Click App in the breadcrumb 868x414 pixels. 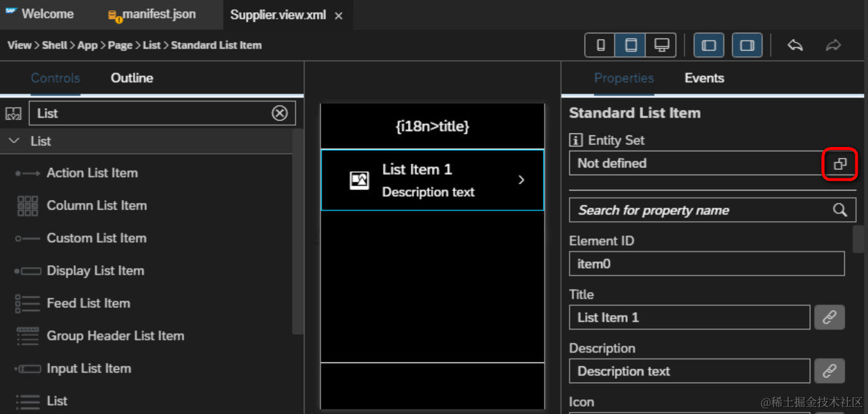coord(88,45)
